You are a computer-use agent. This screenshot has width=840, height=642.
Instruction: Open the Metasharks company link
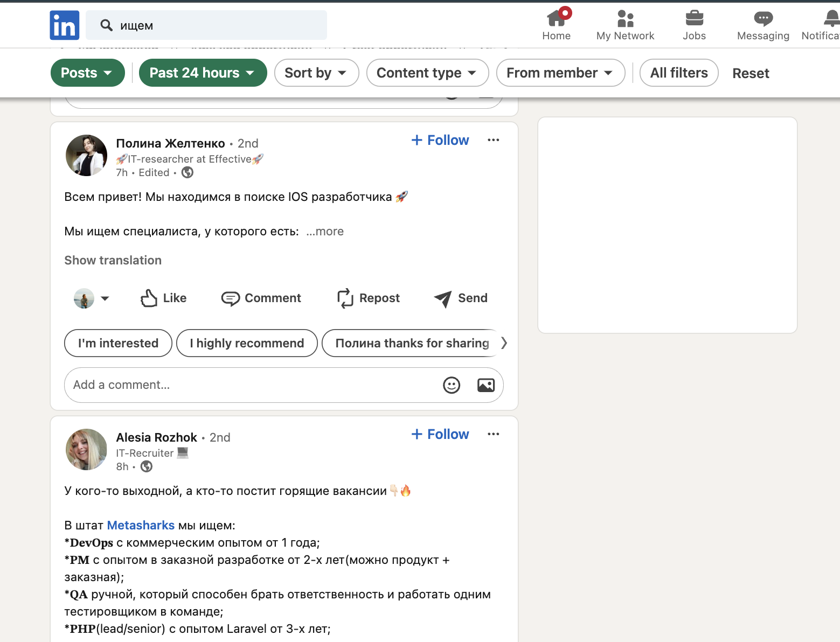pyautogui.click(x=141, y=525)
